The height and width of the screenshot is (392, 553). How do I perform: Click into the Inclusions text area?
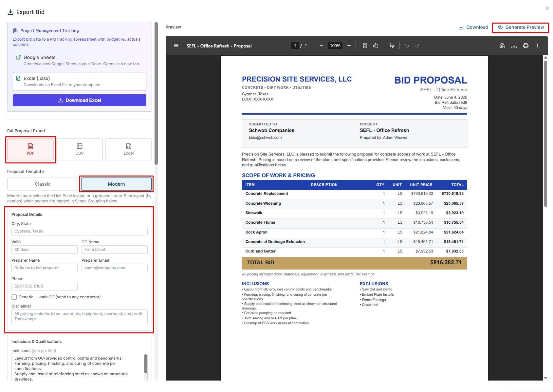[x=78, y=367]
